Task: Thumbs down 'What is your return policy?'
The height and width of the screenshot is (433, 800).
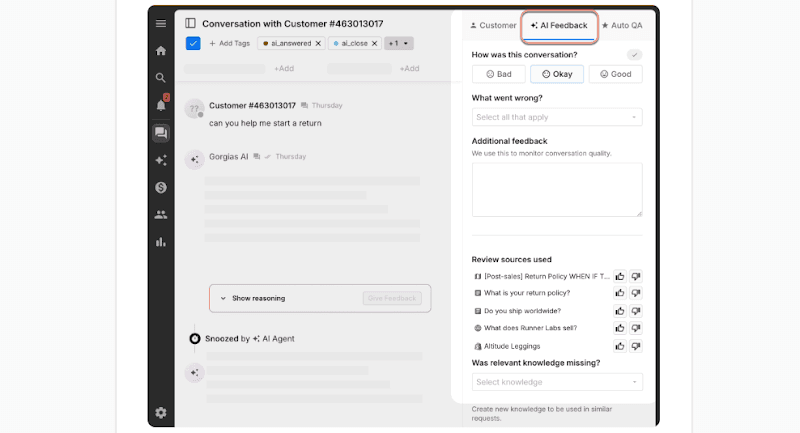Action: (636, 293)
